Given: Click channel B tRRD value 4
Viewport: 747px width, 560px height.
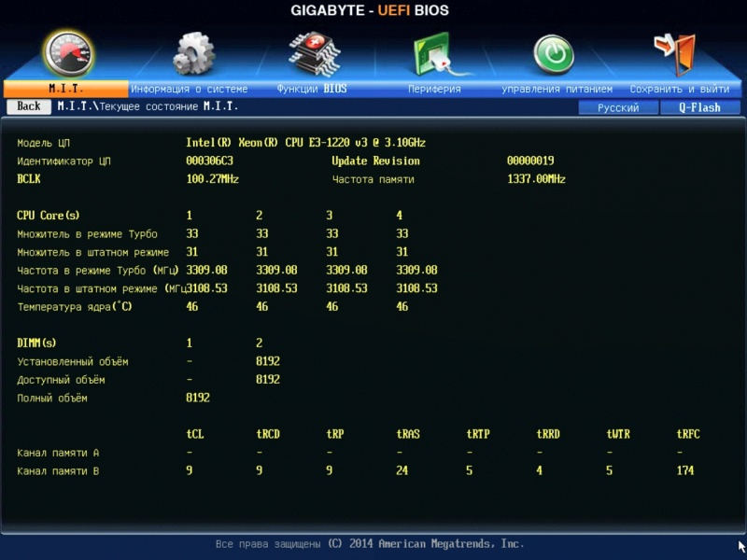Looking at the screenshot, I should tap(539, 470).
